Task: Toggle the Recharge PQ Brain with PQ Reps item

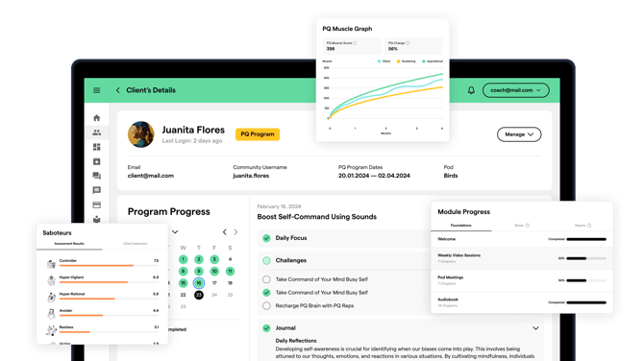Action: (266, 305)
